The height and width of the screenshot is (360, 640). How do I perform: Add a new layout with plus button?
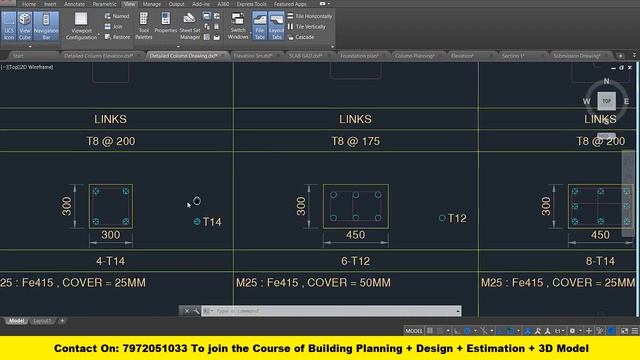click(x=62, y=321)
